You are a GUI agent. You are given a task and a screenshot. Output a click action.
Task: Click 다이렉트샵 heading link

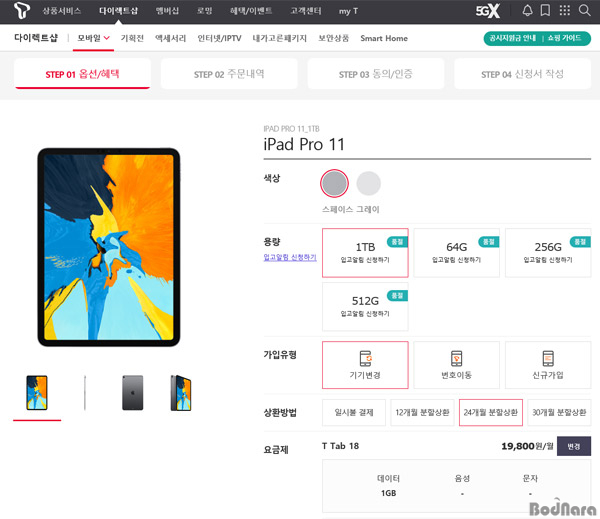pyautogui.click(x=36, y=38)
